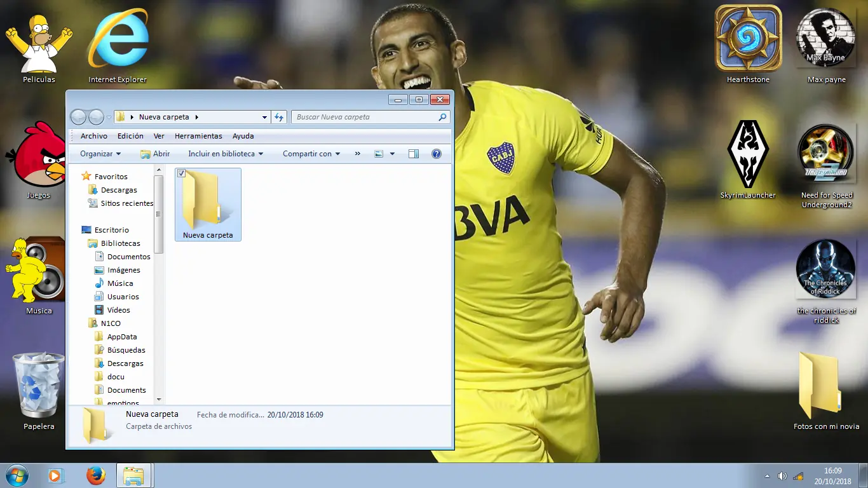Open Windows Media Player taskbar icon
Image resolution: width=868 pixels, height=488 pixels.
pos(56,475)
